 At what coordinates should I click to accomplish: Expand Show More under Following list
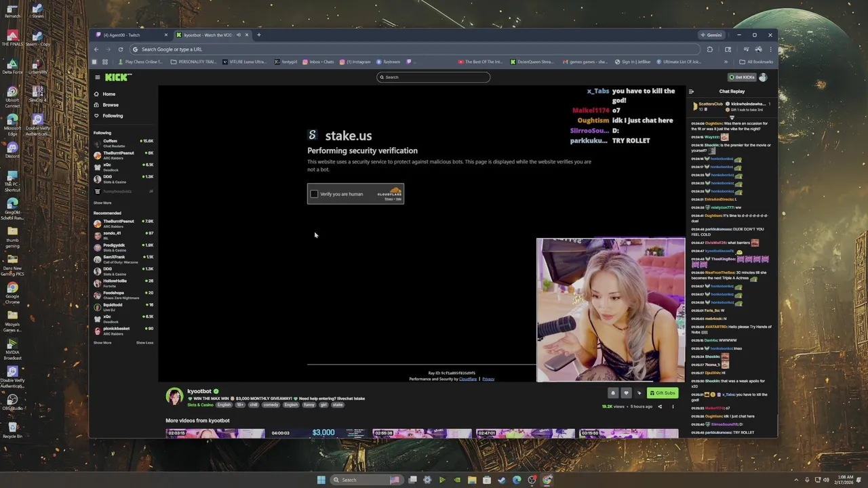click(102, 203)
